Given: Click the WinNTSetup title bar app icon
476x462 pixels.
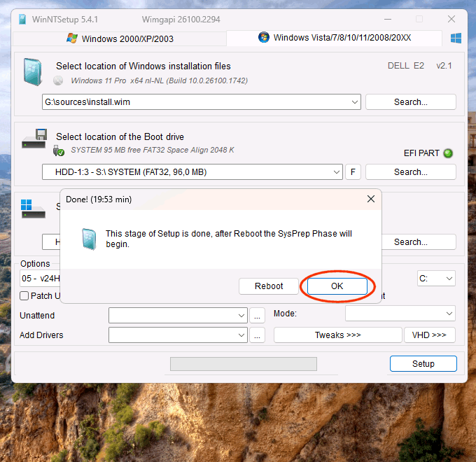Looking at the screenshot, I should (x=22, y=19).
